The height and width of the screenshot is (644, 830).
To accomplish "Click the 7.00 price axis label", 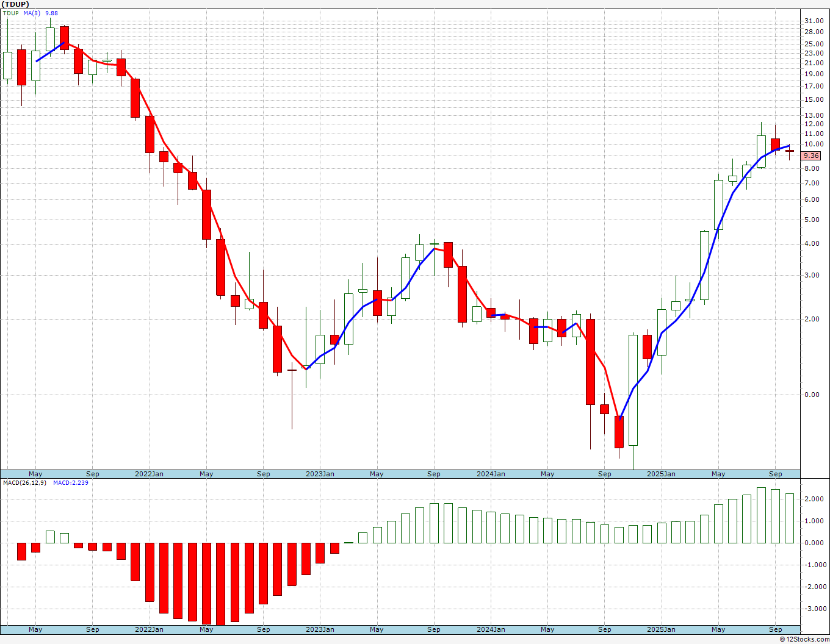I will point(813,183).
